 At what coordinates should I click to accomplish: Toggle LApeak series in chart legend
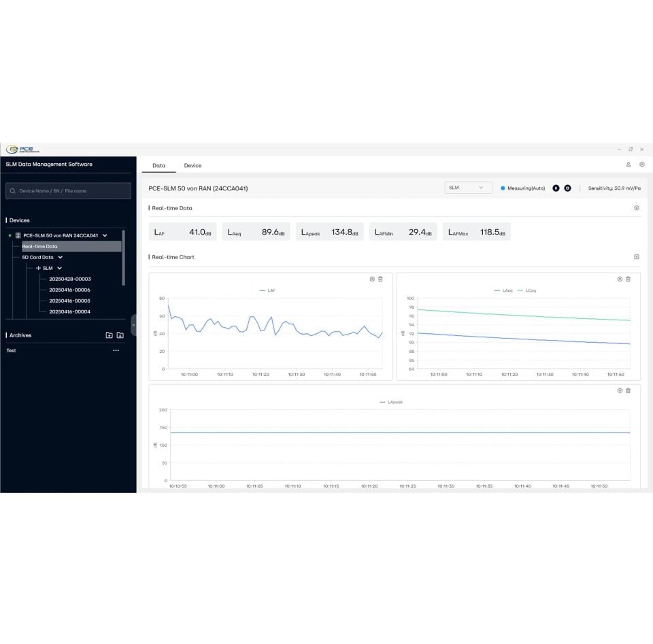click(x=391, y=402)
